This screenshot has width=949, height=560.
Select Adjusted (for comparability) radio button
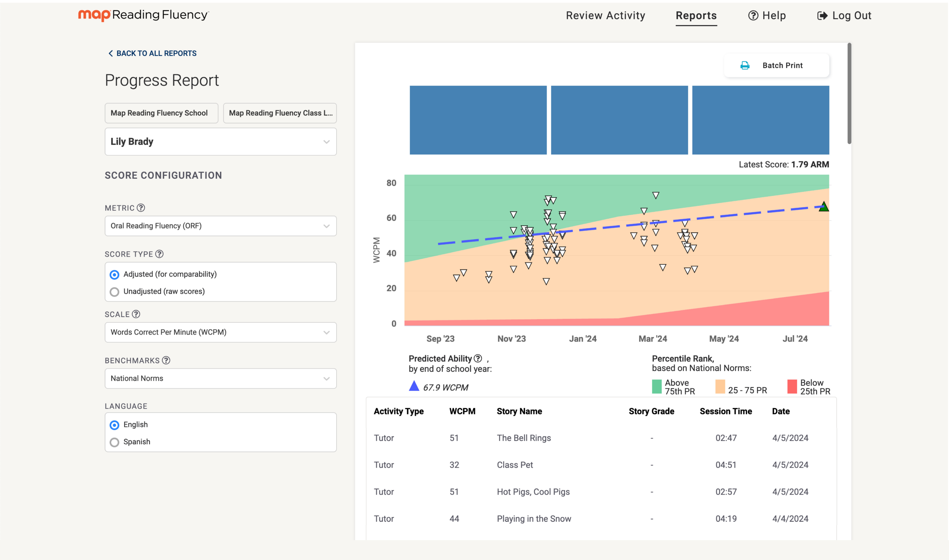click(x=114, y=274)
